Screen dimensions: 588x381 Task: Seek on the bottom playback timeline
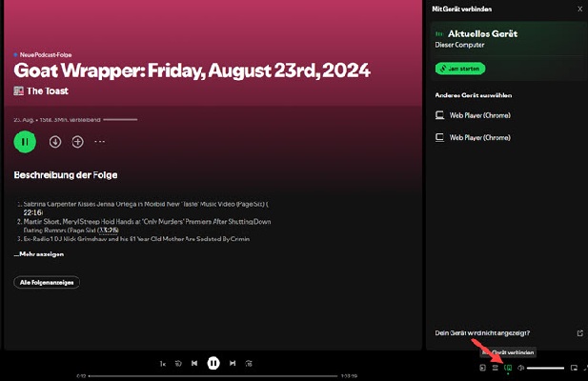tap(213, 375)
